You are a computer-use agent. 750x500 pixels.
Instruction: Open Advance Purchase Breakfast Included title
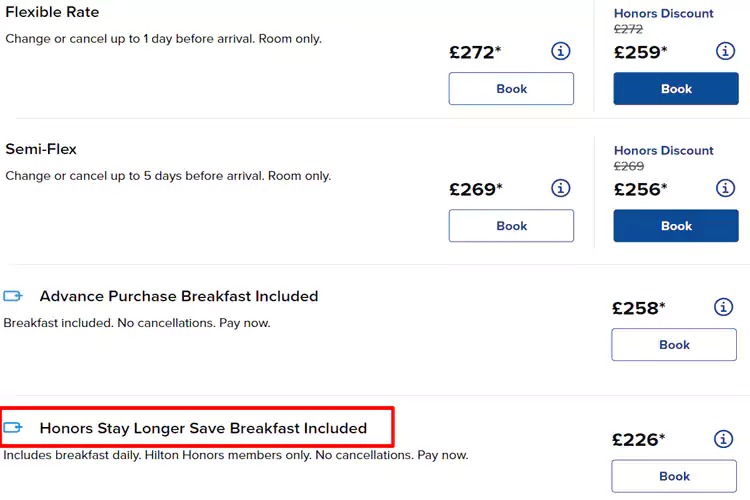click(179, 296)
